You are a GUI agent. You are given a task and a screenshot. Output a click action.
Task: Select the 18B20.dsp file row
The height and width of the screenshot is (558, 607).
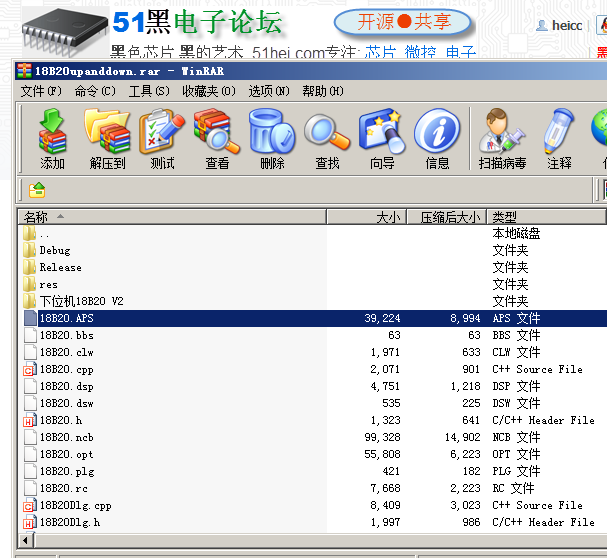312,386
